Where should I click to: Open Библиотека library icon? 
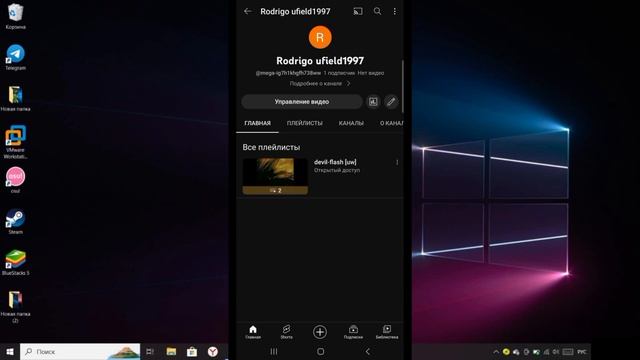387,332
